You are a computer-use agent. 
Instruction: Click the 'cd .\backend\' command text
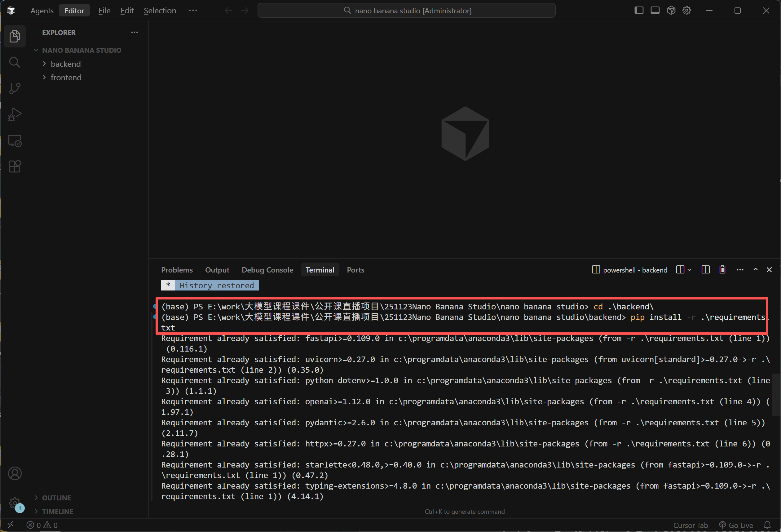click(x=623, y=307)
